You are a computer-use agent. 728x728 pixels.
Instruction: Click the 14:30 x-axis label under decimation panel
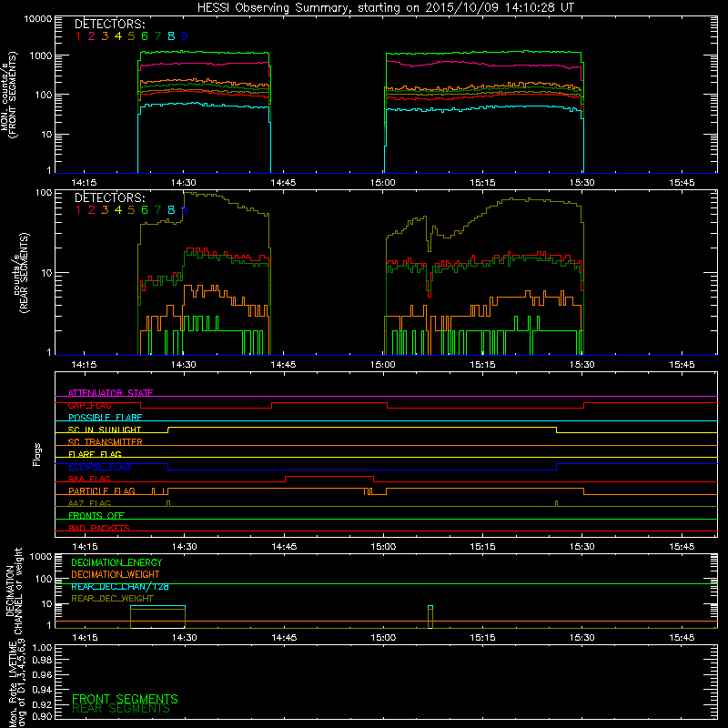185,638
